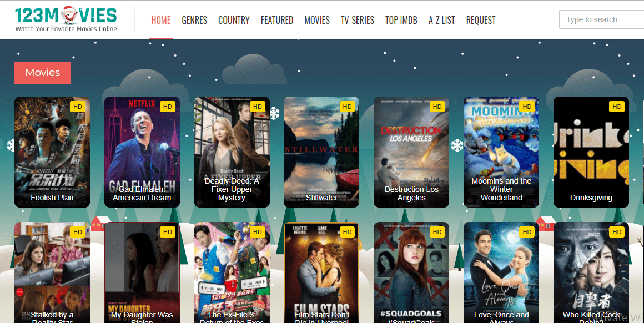Screen dimensions: 644x323
Task: Click HD badge on Film Stars poster
Action: [347, 233]
